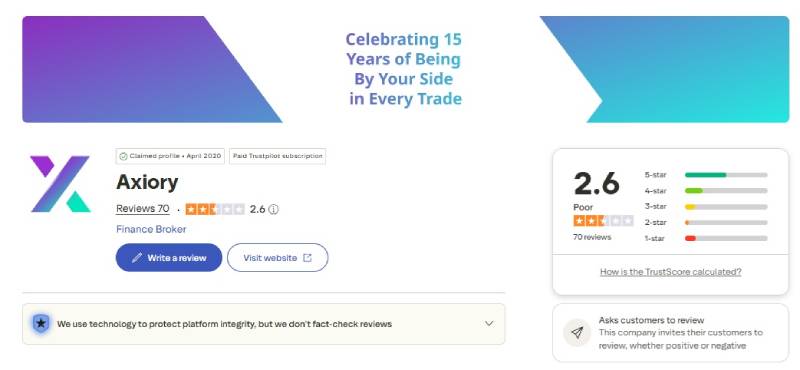The width and height of the screenshot is (800, 370).
Task: Click the blue shield star icon
Action: click(x=41, y=324)
